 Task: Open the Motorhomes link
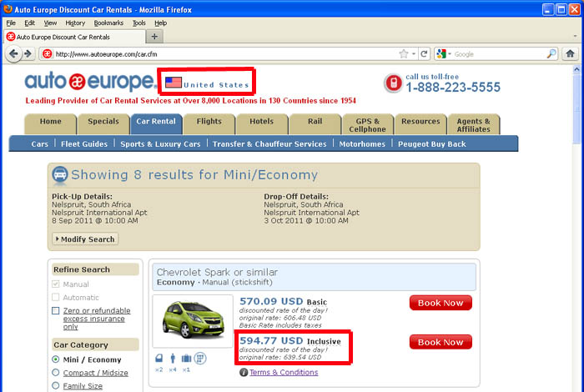click(362, 144)
